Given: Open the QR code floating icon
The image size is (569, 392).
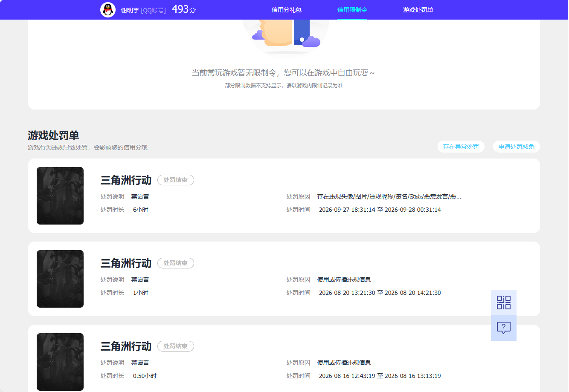Looking at the screenshot, I should click(504, 303).
